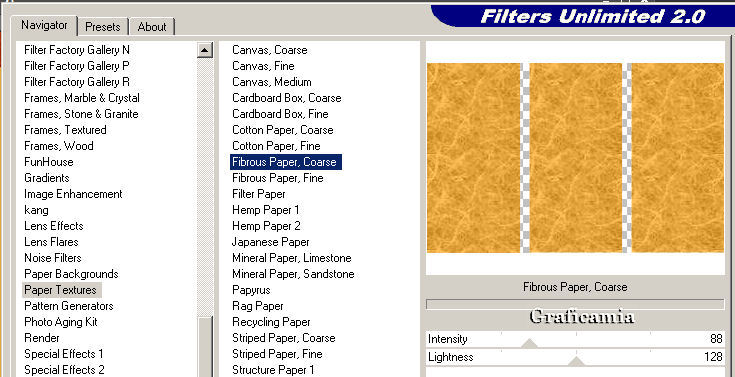Pick the Render category
The image size is (735, 377).
point(42,338)
